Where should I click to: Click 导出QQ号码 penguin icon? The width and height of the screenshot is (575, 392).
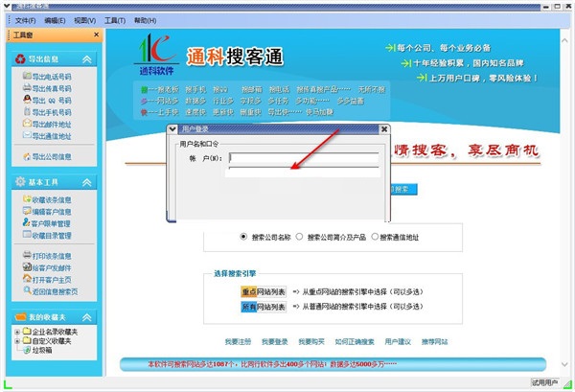[27, 100]
